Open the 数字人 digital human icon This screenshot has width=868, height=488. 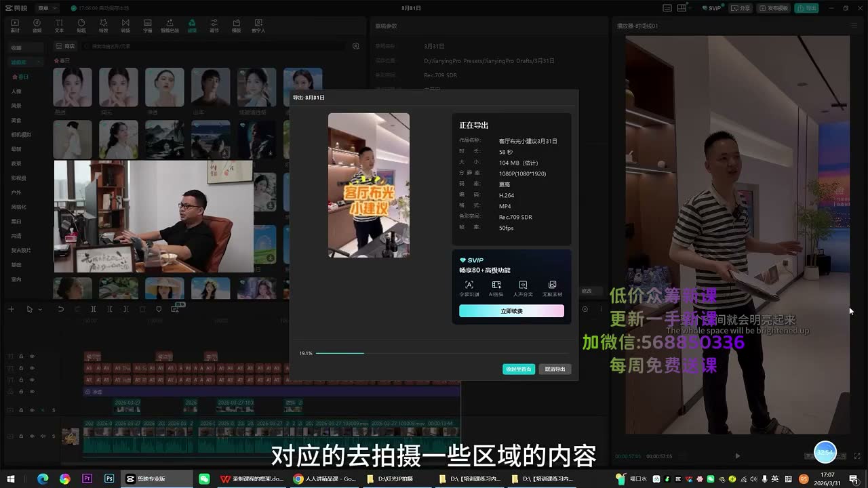click(258, 26)
